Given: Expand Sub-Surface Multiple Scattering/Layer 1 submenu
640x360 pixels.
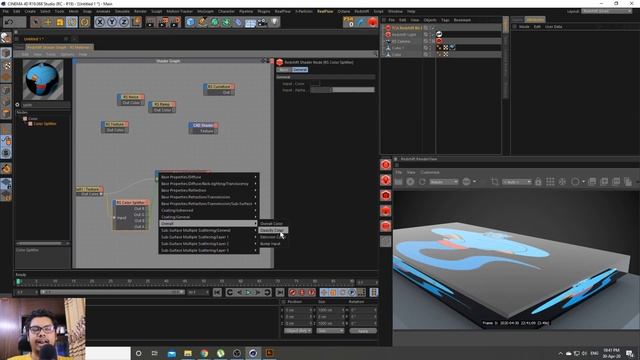Looking at the screenshot, I should (x=209, y=237).
